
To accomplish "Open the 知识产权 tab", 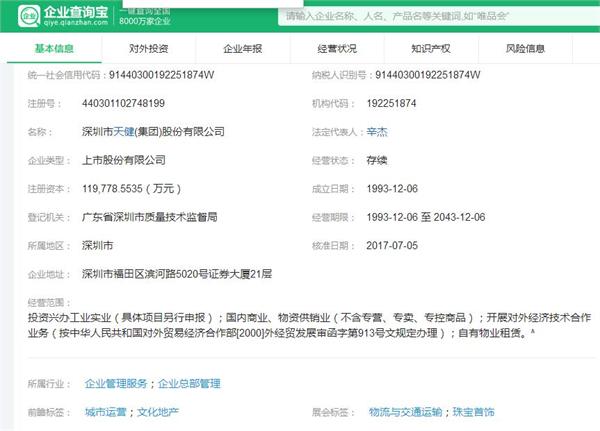I will coord(431,49).
